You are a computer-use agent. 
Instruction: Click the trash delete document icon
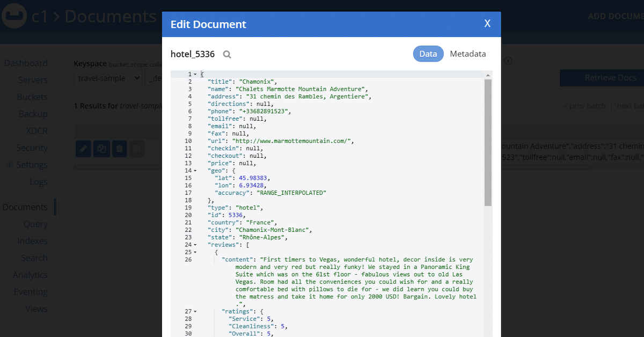pos(120,149)
